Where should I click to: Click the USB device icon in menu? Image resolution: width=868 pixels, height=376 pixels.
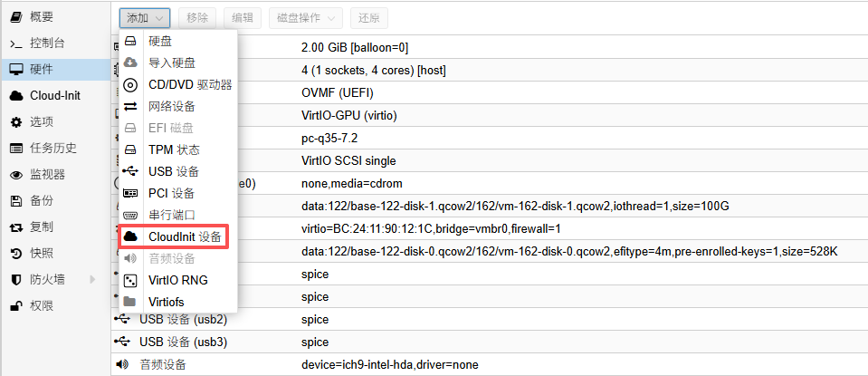pos(130,171)
